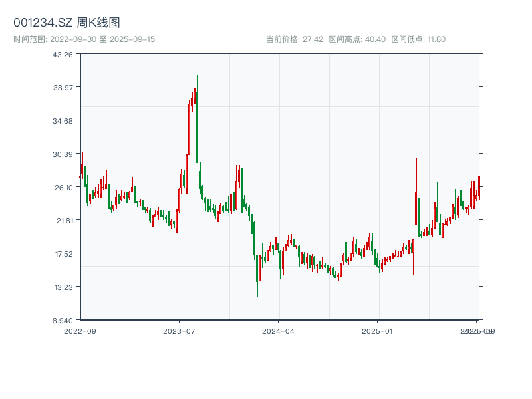
Task: Click the y-axis label 8.940
Action: pos(63,321)
